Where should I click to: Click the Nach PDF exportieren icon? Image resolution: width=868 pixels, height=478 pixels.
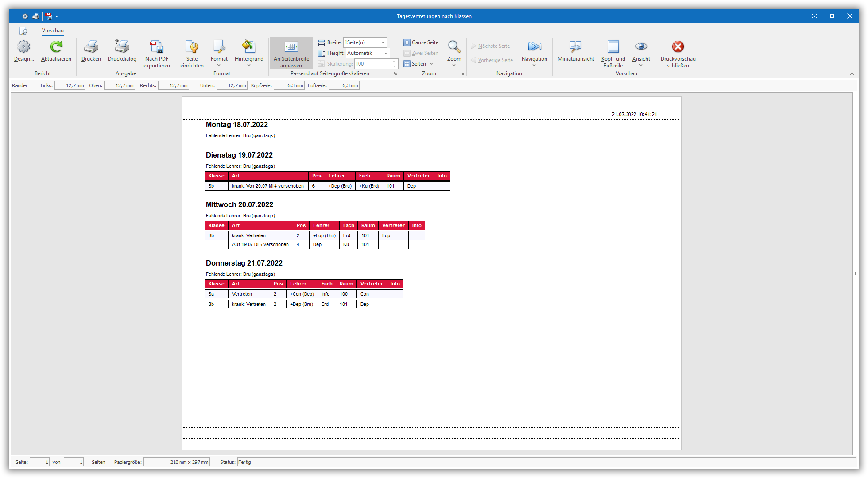[157, 47]
